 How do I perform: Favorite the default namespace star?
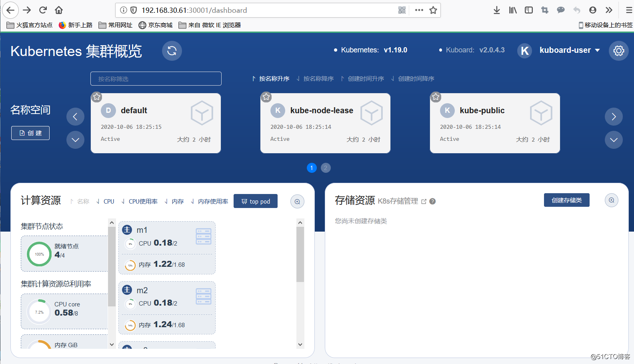[x=97, y=97]
